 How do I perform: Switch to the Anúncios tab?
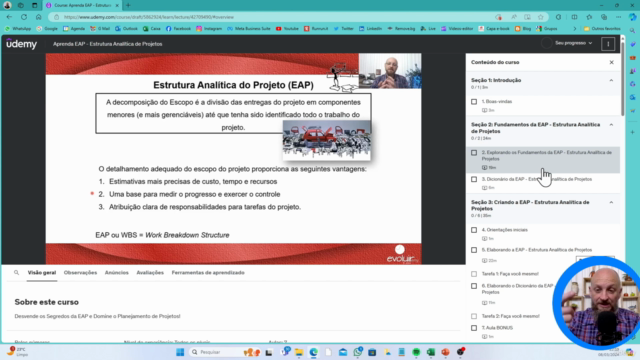pyautogui.click(x=117, y=273)
